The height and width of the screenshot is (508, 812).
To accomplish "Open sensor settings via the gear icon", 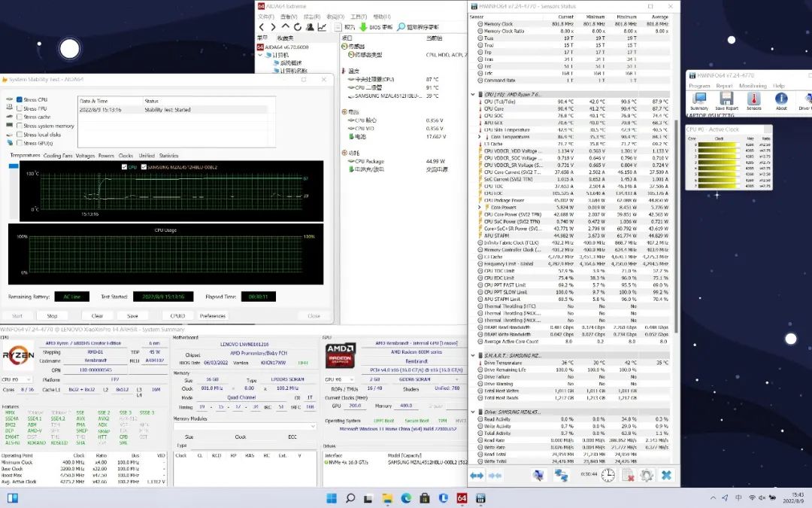I will click(x=647, y=475).
